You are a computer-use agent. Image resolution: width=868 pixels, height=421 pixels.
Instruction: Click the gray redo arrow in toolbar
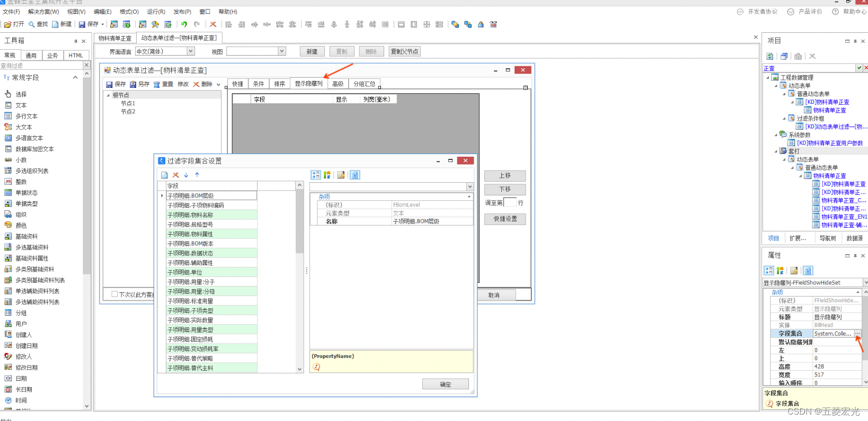197,24
